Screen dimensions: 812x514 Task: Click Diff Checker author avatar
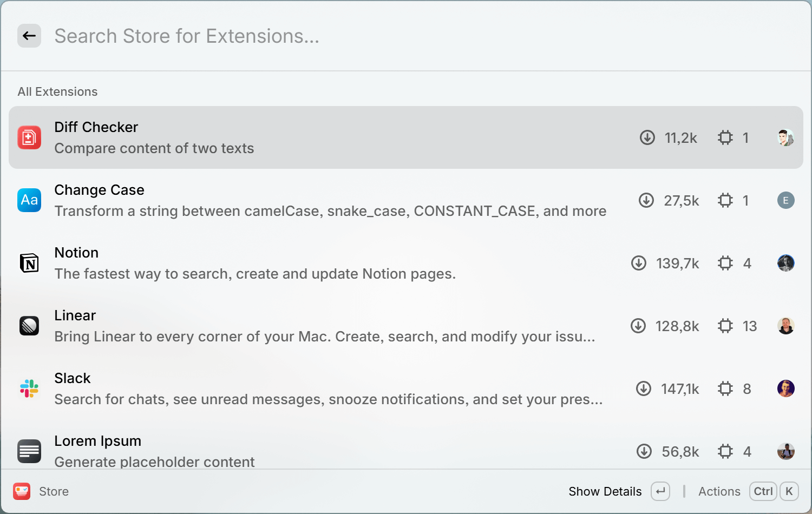coord(786,137)
